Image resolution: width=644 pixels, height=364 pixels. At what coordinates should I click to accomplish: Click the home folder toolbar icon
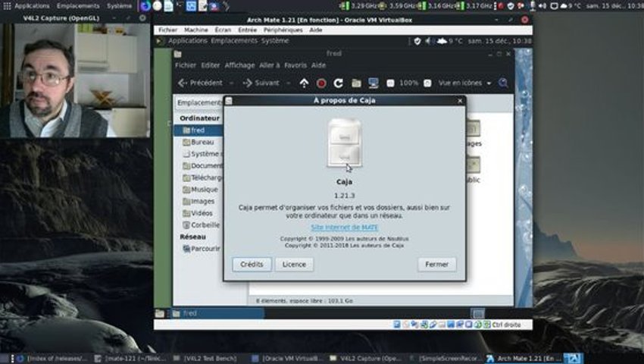click(356, 83)
